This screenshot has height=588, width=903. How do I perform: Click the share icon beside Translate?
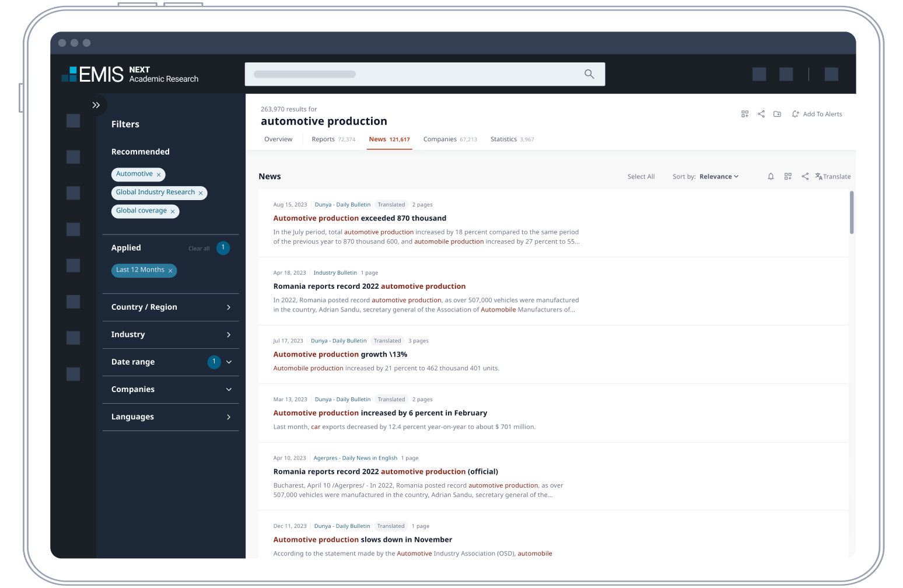coord(805,176)
